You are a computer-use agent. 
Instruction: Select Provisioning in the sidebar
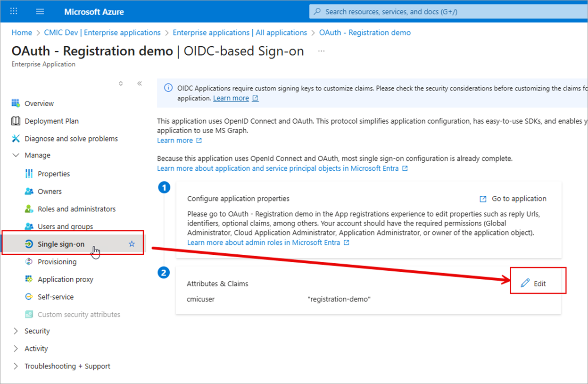pyautogui.click(x=57, y=262)
